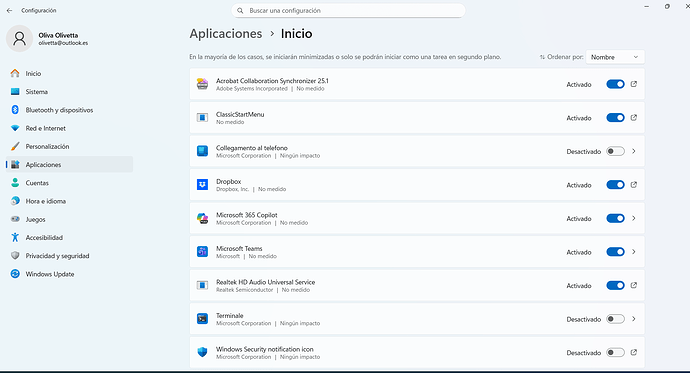Open Accesibilidad settings
This screenshot has width=690, height=373.
tap(70, 238)
